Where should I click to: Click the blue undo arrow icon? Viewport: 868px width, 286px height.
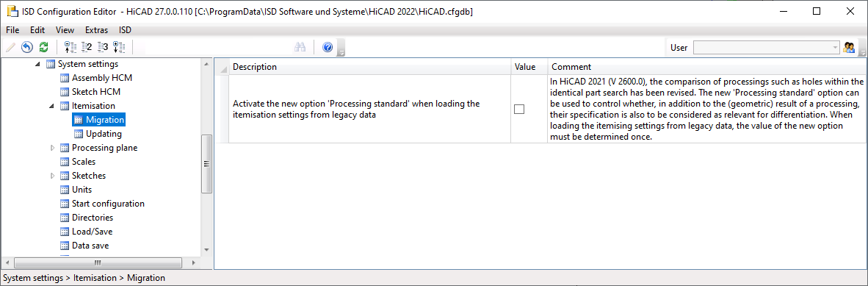point(26,47)
